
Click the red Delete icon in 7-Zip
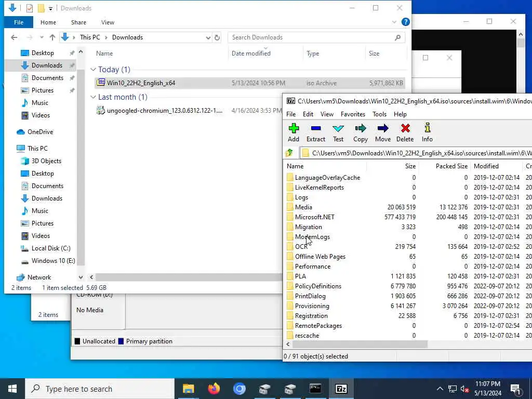(405, 132)
